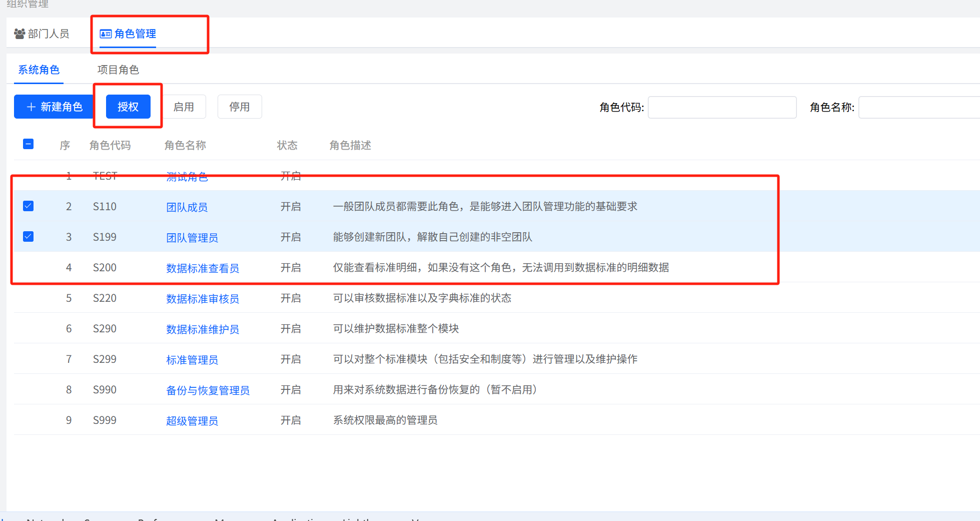Switch to the 项目角色 sub-tab

(118, 70)
